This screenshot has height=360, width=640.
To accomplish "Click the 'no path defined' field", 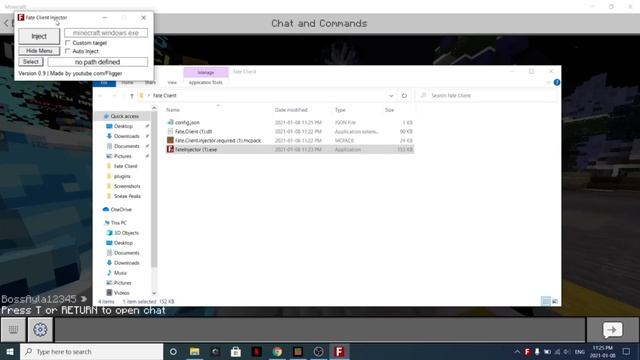I will click(97, 62).
